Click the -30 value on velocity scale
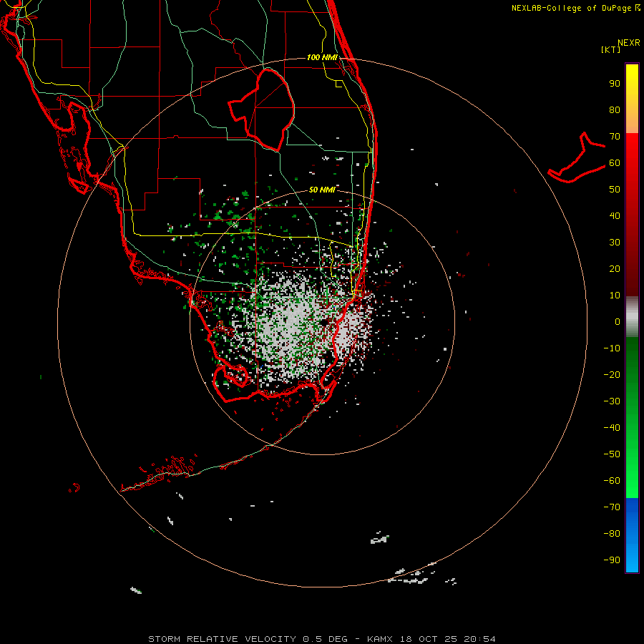 [x=612, y=401]
